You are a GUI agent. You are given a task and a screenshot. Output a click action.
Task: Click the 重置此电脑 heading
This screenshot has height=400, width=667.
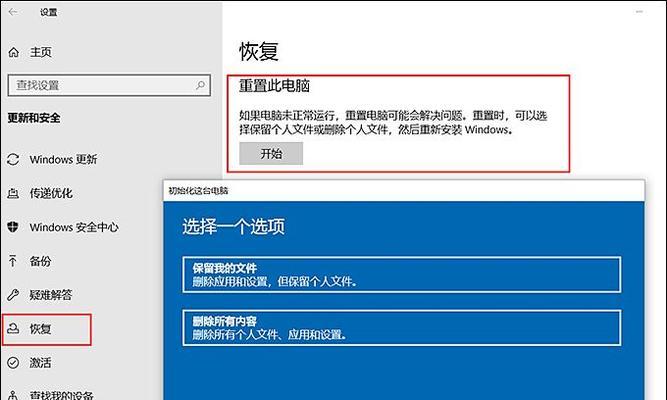274,86
